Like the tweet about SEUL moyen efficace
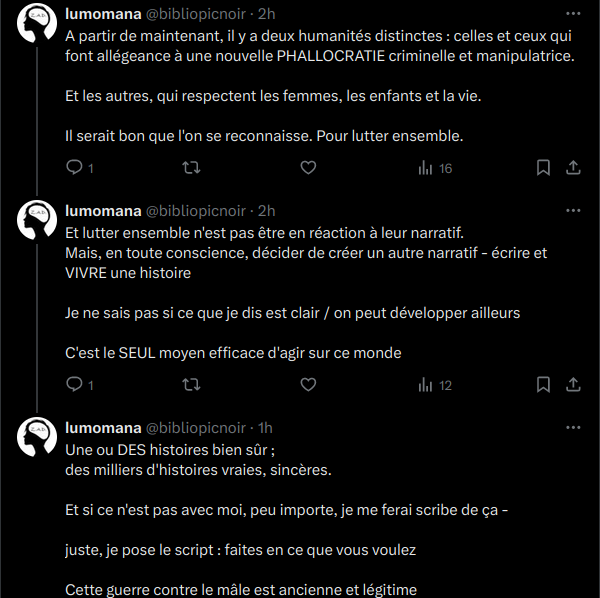 pos(308,385)
